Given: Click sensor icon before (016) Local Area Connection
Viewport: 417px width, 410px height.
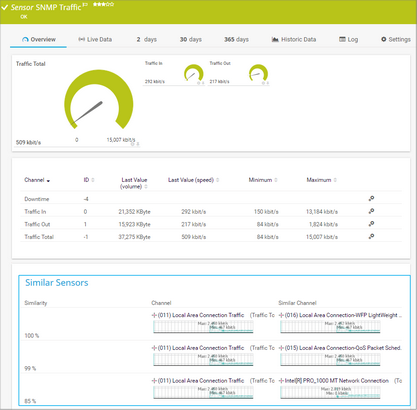Looking at the screenshot, I should pos(281,315).
